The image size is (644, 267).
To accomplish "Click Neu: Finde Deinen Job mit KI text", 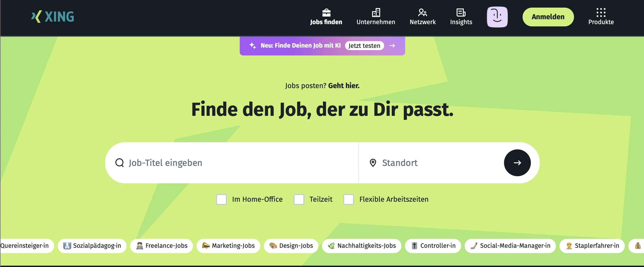I will tap(301, 45).
